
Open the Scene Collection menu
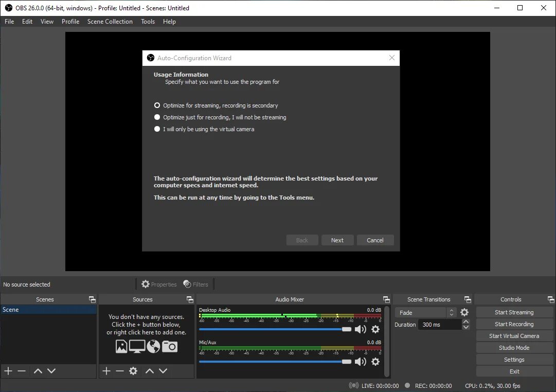[110, 22]
